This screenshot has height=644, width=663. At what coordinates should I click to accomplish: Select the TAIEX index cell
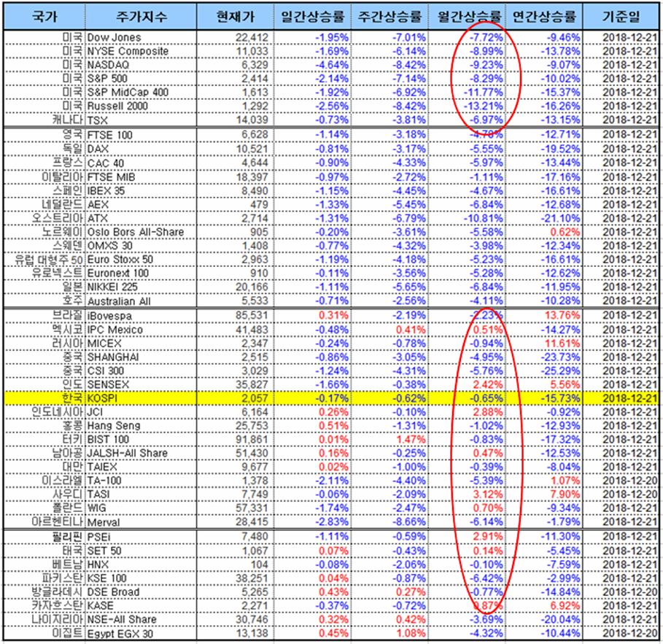[x=141, y=467]
